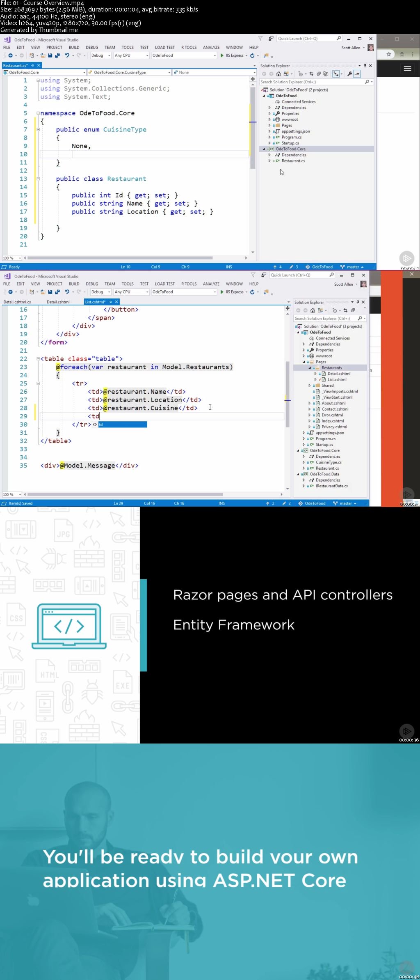Open notifications flag in Restaurant.cs window title bar

pyautogui.click(x=260, y=38)
